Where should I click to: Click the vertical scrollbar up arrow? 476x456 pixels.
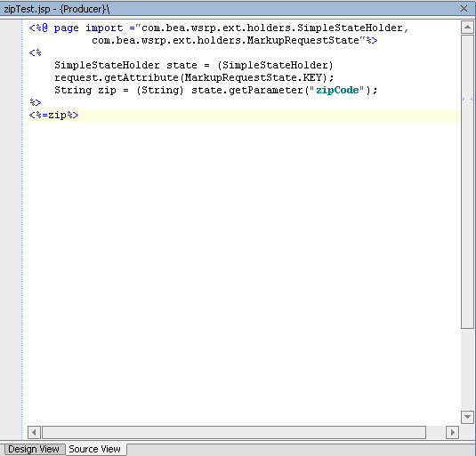pyautogui.click(x=467, y=28)
